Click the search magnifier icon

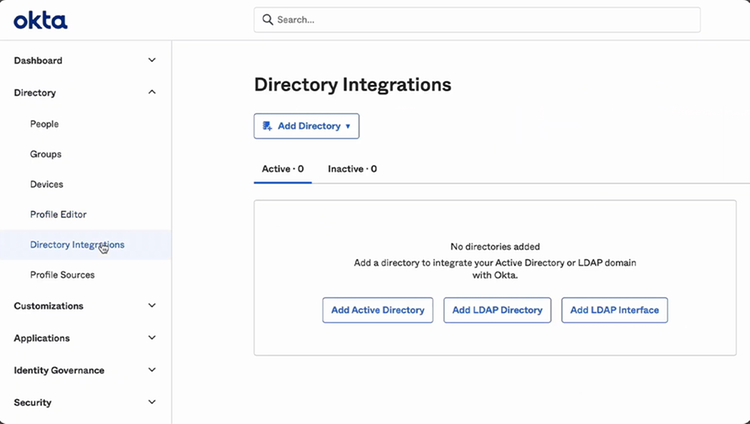[268, 20]
